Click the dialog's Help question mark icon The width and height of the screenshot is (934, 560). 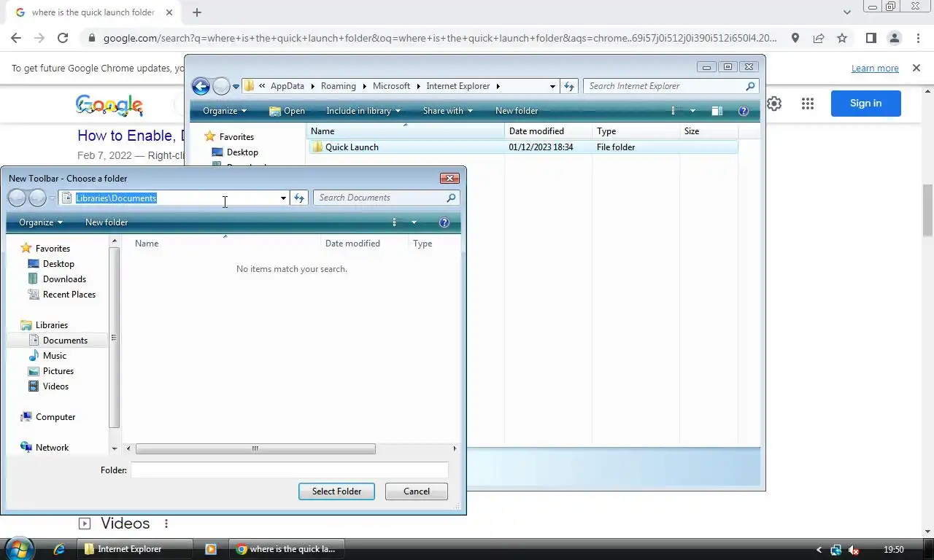coord(444,222)
